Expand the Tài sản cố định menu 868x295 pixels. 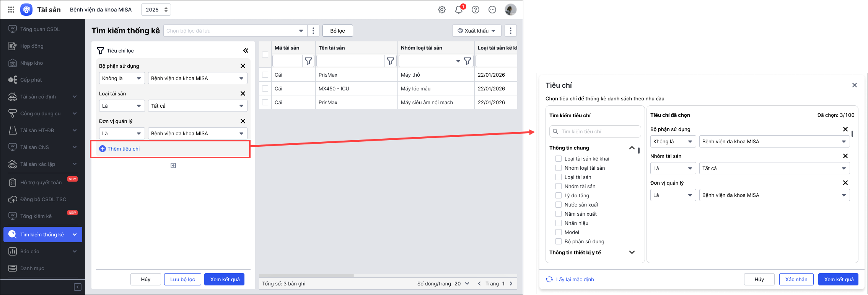coord(43,97)
